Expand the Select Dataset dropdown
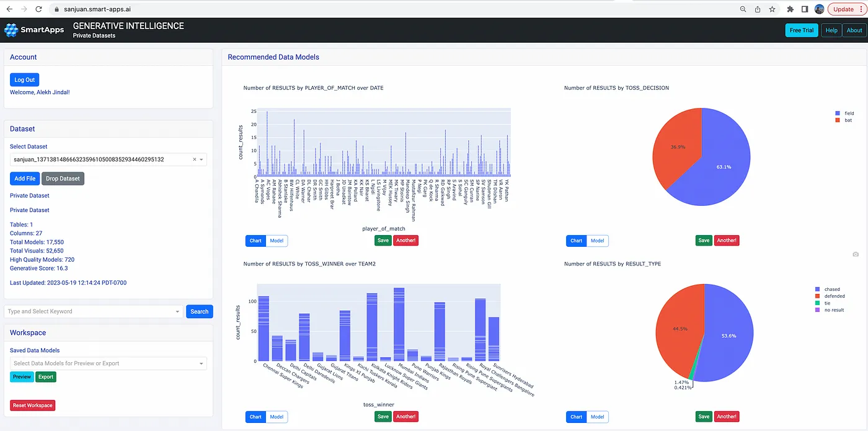Screen dimensions: 868x431 [x=201, y=159]
